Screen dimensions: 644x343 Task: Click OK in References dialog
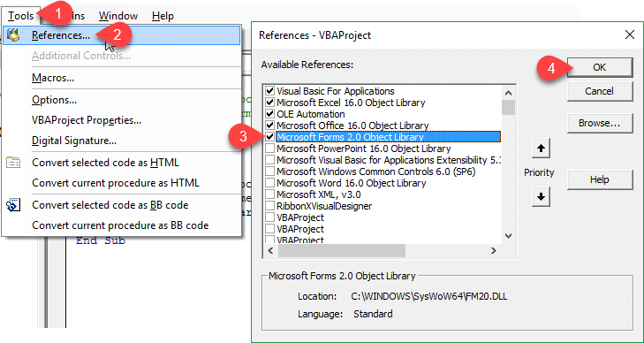pos(600,67)
